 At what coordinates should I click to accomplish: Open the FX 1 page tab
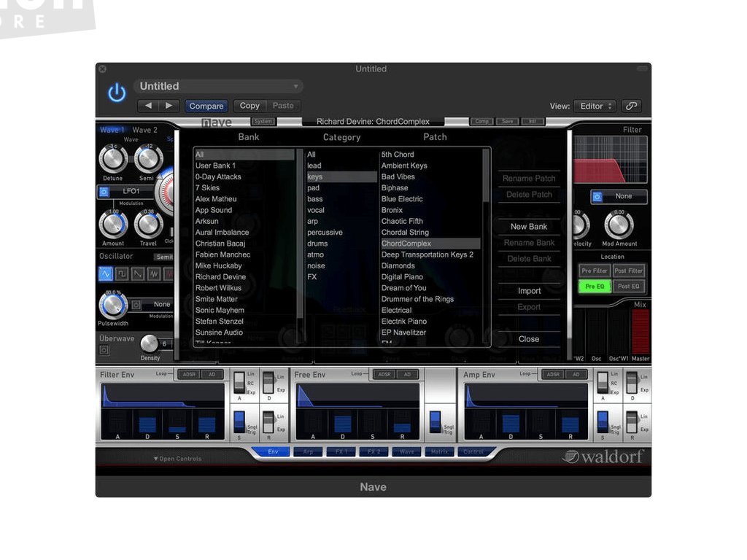[341, 451]
